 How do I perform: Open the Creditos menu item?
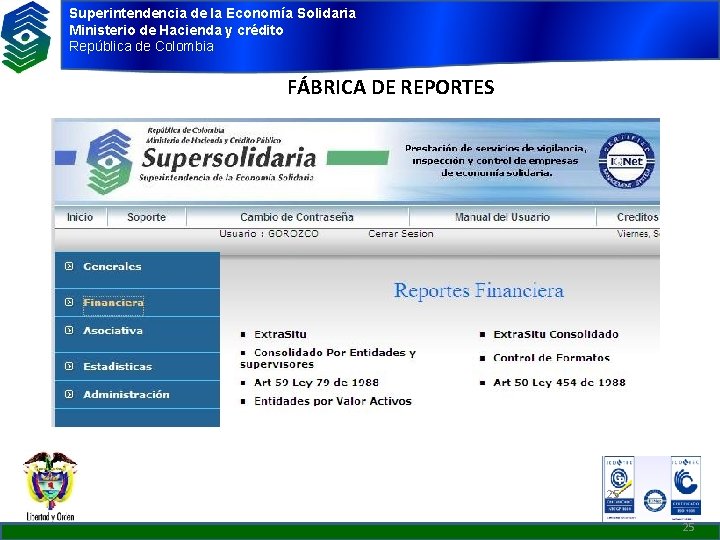coord(637,217)
